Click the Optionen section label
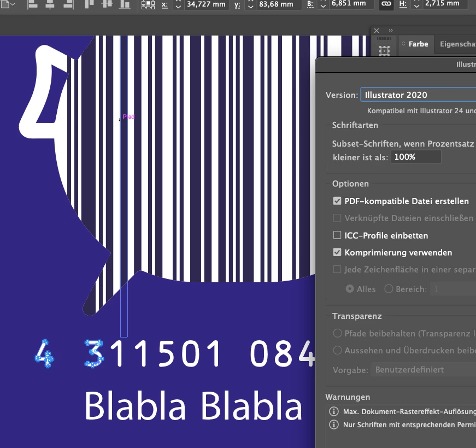The height and width of the screenshot is (448, 476). click(x=350, y=184)
